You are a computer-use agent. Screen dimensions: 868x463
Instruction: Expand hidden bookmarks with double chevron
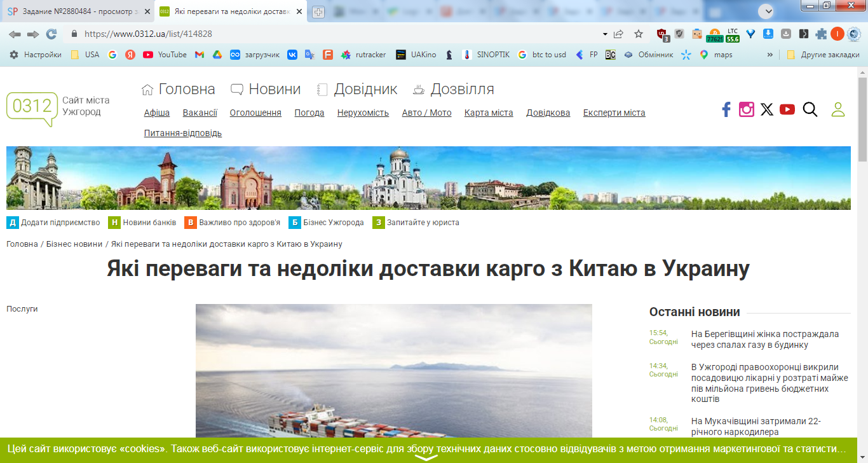pyautogui.click(x=770, y=55)
